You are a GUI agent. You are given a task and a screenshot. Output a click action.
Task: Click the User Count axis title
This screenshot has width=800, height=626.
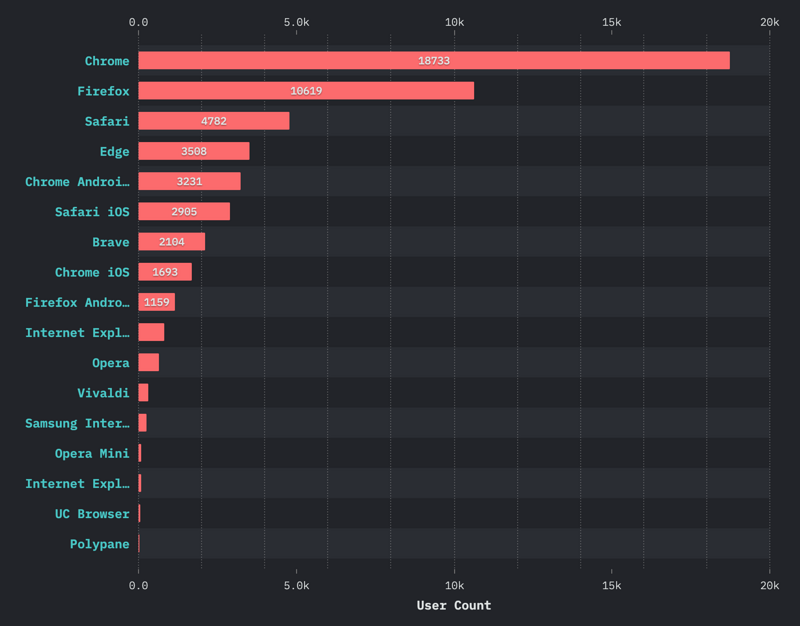tap(453, 605)
